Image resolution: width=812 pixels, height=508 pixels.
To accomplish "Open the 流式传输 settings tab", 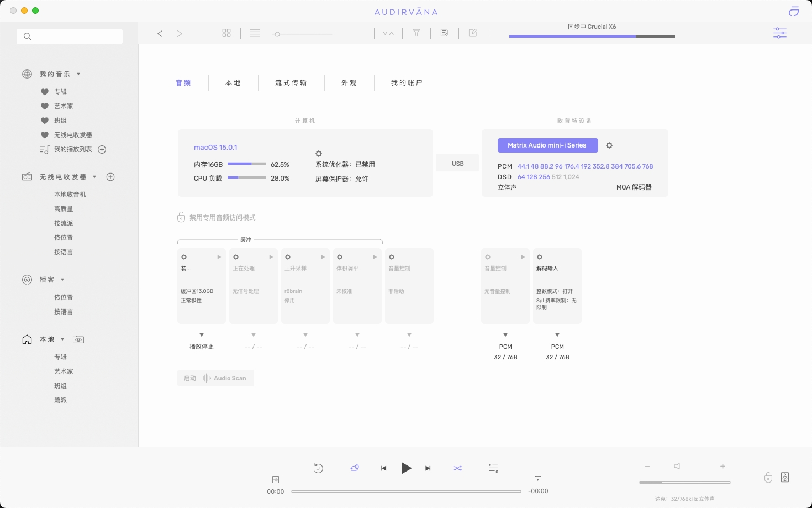I will (x=291, y=83).
